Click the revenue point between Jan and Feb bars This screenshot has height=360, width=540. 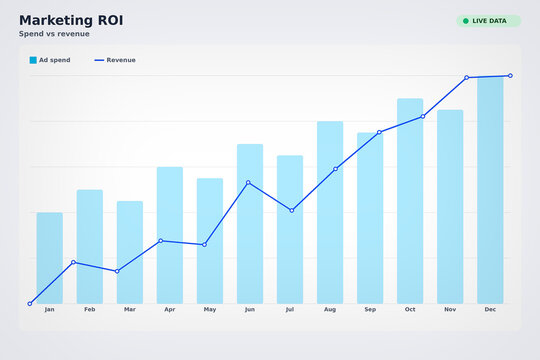pos(73,263)
